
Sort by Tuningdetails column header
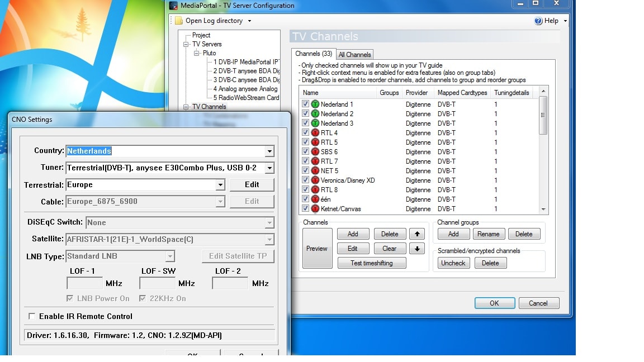[x=512, y=93]
